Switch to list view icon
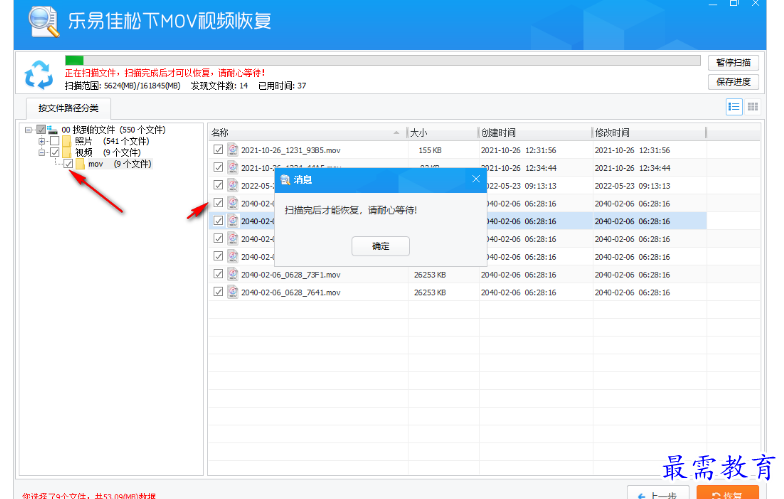 734,107
